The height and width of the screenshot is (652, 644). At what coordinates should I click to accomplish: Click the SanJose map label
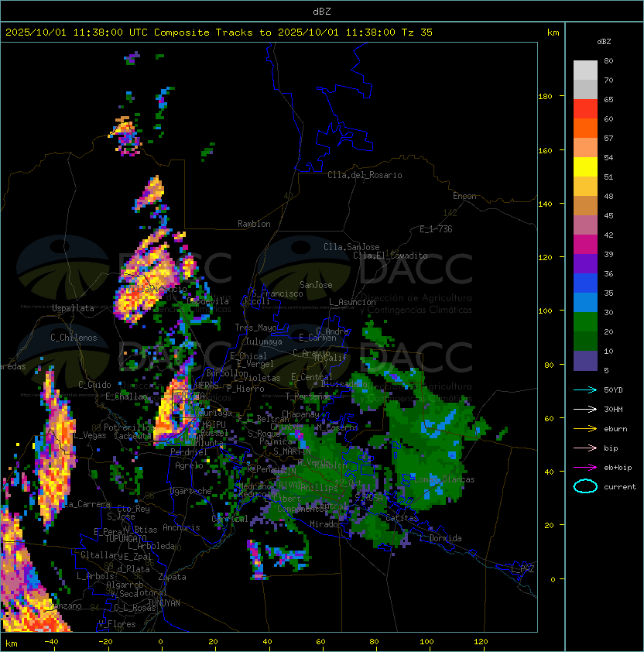[316, 285]
